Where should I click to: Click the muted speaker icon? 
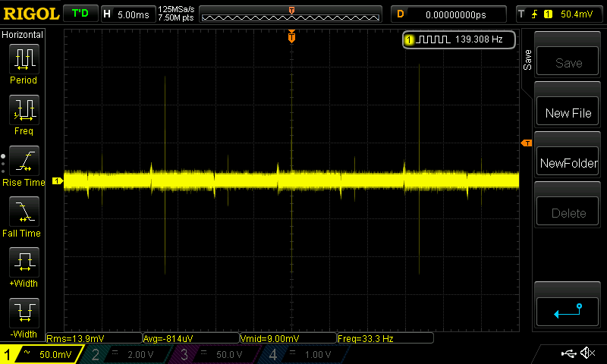coord(587,353)
